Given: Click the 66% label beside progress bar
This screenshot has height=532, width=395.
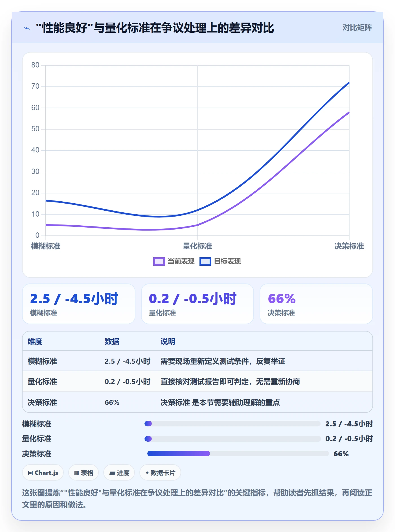Looking at the screenshot, I should [341, 454].
